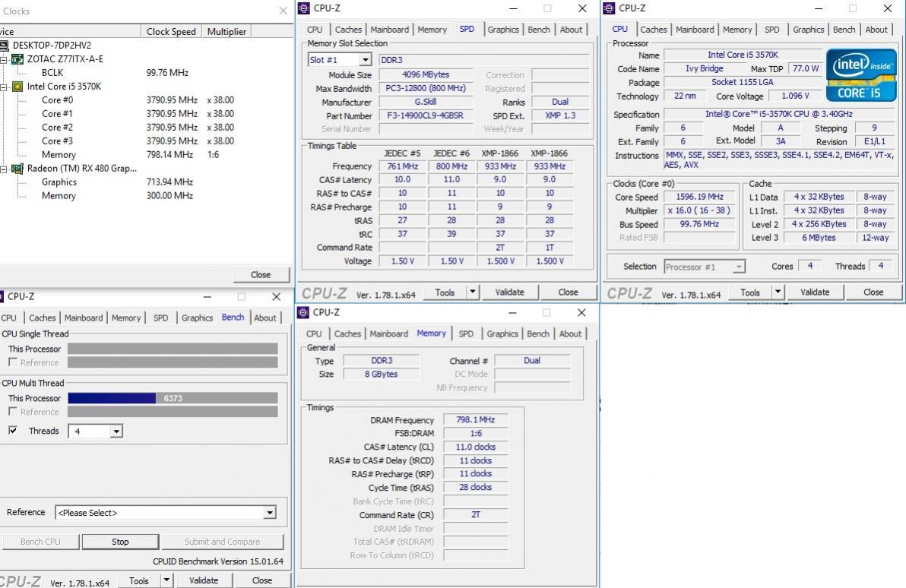Click the Memory Size value 8 GBytes
906x588 pixels.
click(382, 375)
